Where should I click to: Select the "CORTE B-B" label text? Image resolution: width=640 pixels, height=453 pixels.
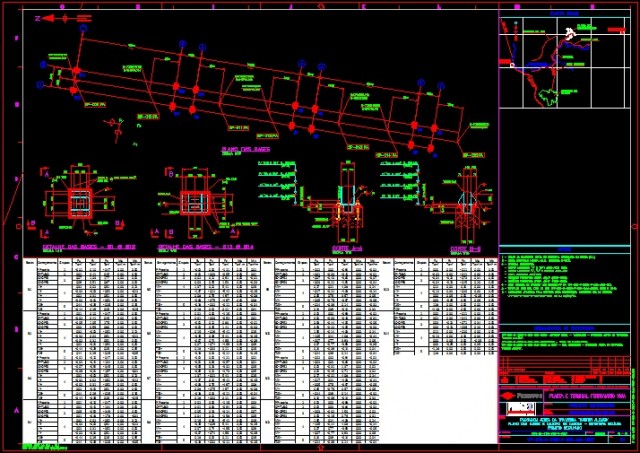pos(468,248)
